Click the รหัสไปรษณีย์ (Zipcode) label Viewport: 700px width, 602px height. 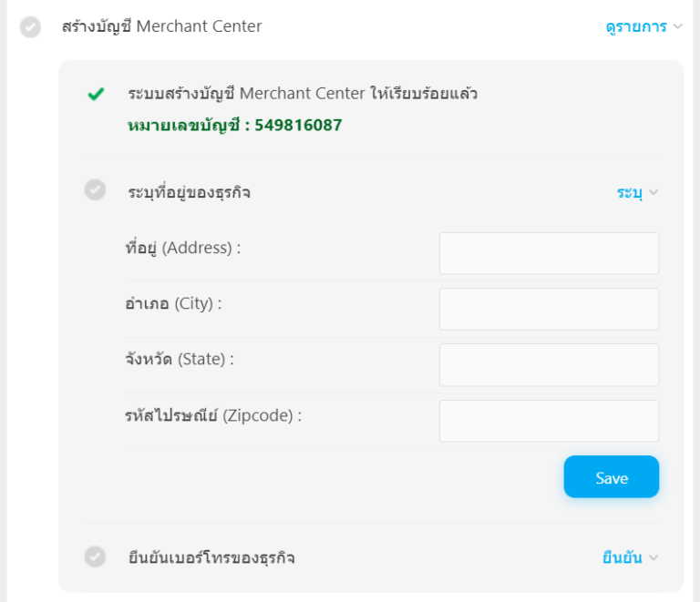click(x=212, y=415)
